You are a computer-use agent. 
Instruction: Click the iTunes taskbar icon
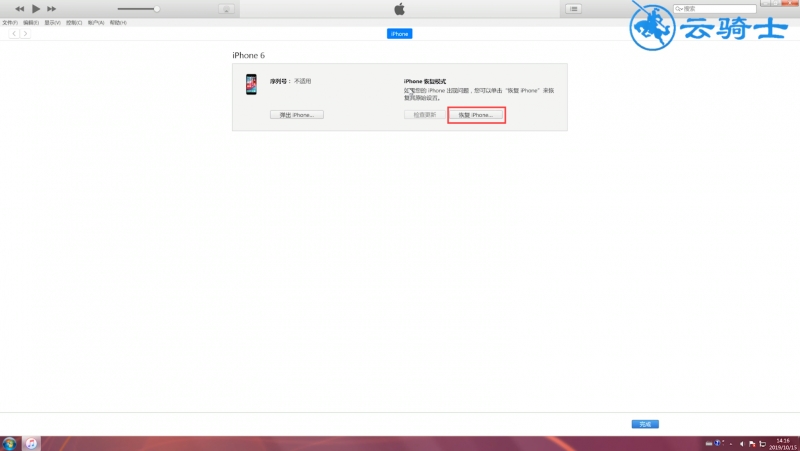(31, 443)
